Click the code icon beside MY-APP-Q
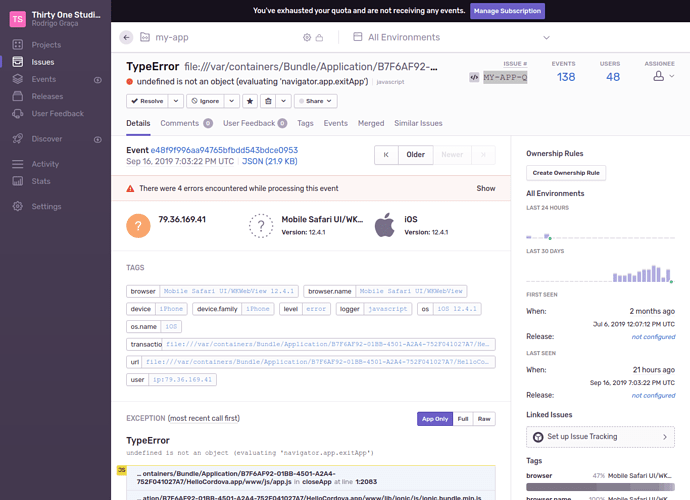Screen dimensions: 690x500 (474, 77)
